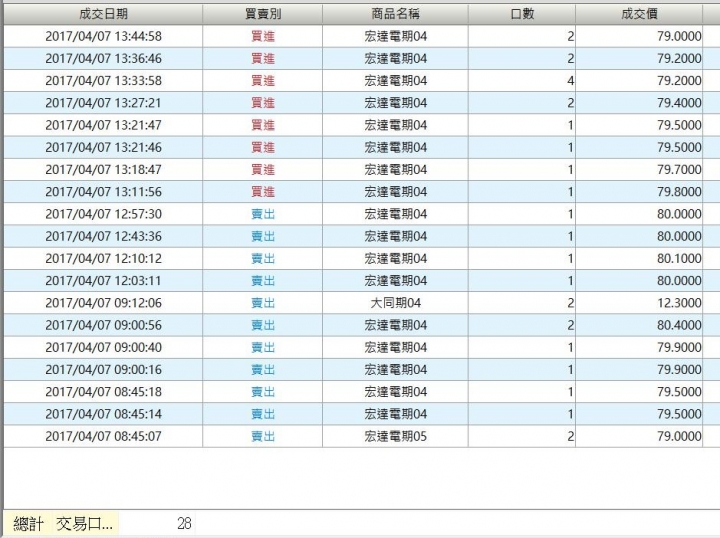
Task: Select timestamp 2017/04/07 09:00:56
Action: [103, 325]
